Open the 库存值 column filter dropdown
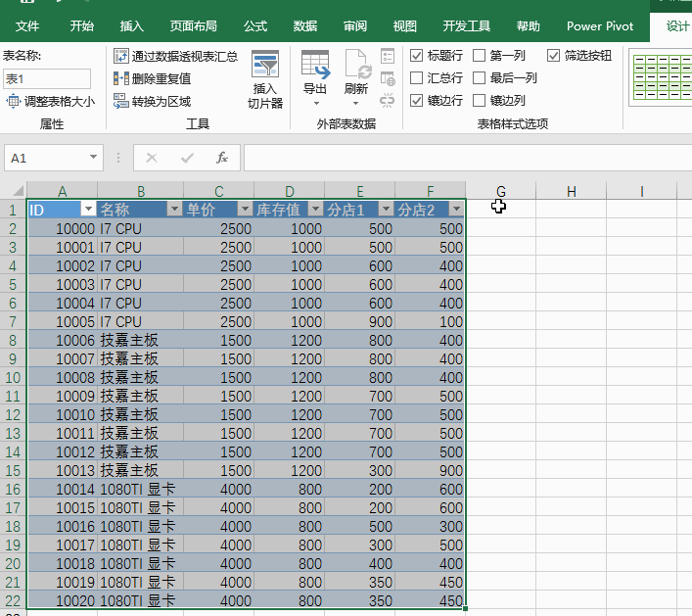The image size is (692, 616). point(315,209)
